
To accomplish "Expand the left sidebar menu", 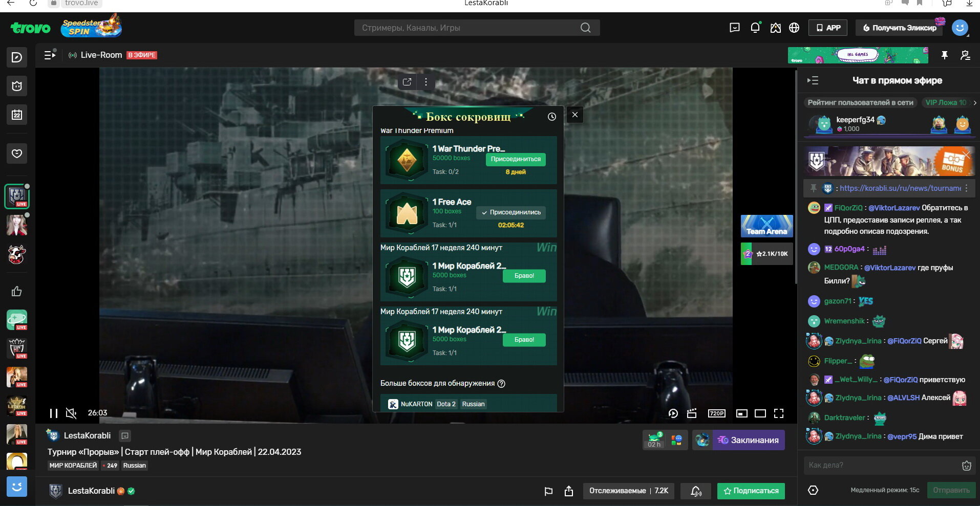I will pyautogui.click(x=50, y=55).
